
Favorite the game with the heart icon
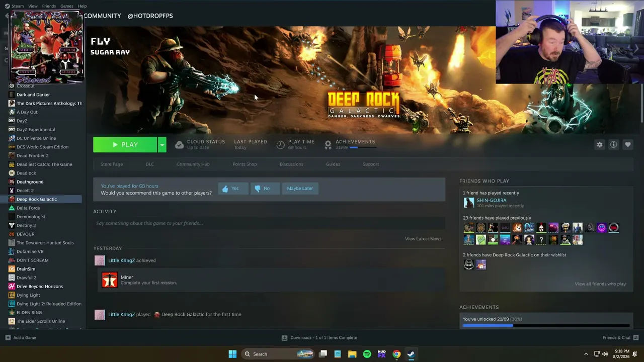coord(628,145)
